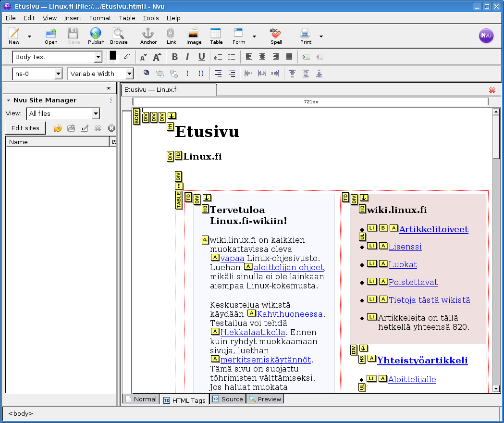Insert an Anchor from the toolbar
This screenshot has width=504, height=423.
point(148,36)
